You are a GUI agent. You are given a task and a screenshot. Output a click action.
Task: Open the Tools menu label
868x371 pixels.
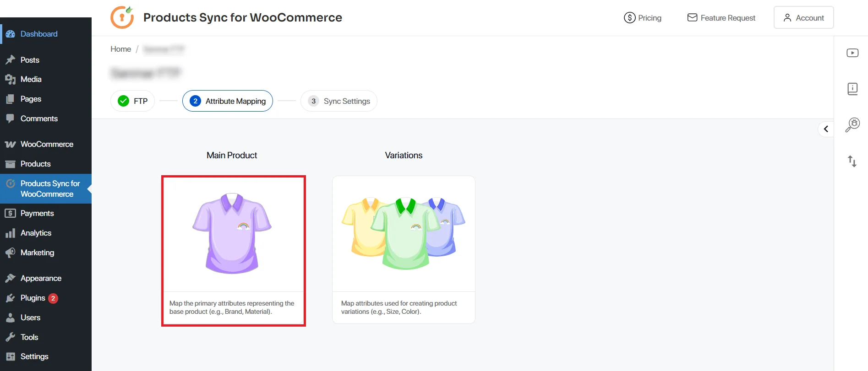(29, 337)
